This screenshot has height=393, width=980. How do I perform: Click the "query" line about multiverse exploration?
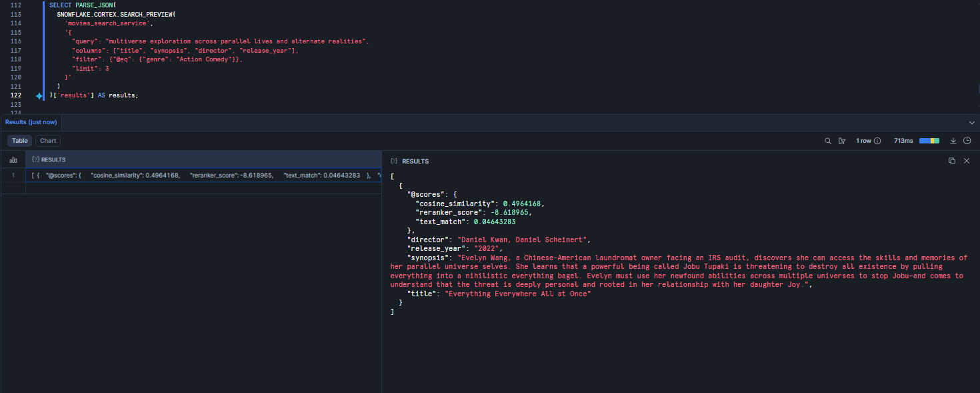pyautogui.click(x=220, y=41)
